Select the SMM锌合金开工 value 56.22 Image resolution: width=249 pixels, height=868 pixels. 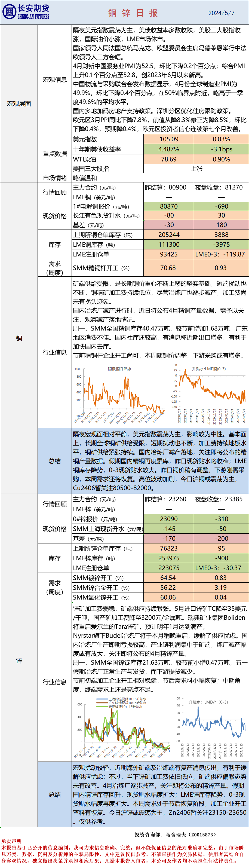[x=168, y=587]
